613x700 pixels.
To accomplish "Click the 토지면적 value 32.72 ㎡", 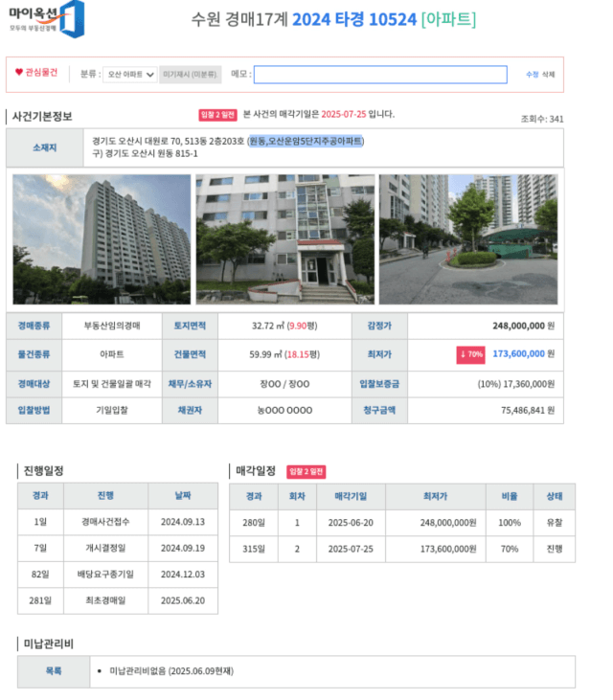I will [268, 326].
